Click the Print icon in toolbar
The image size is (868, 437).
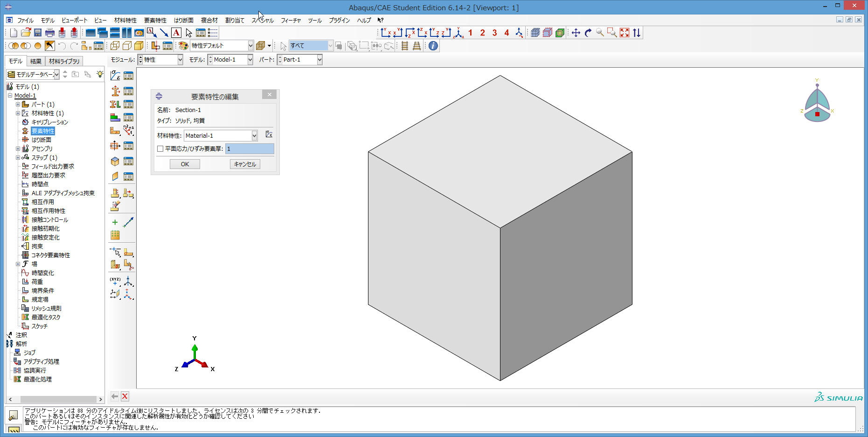(x=50, y=33)
